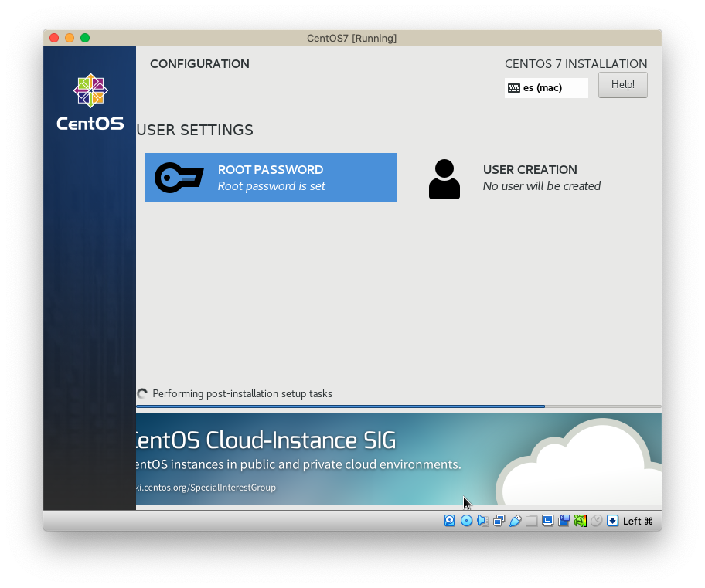The width and height of the screenshot is (705, 588).
Task: Click the CentOS logo in the sidebar
Action: click(90, 103)
